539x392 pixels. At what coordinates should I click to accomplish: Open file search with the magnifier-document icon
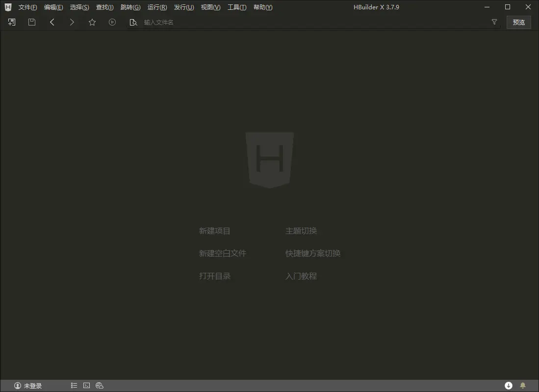click(133, 22)
